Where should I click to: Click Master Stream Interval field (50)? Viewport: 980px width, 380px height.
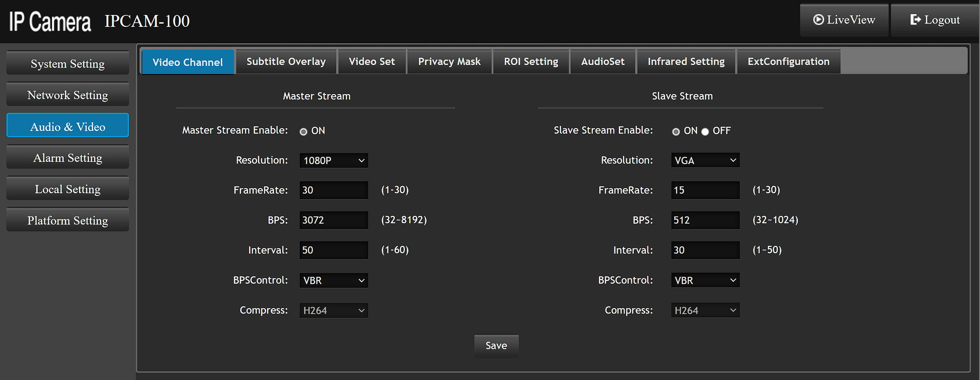pyautogui.click(x=334, y=250)
